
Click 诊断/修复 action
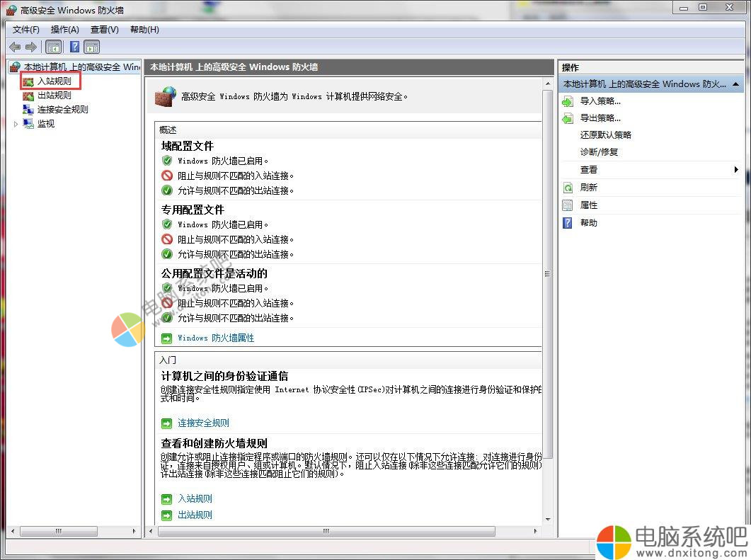coord(599,152)
